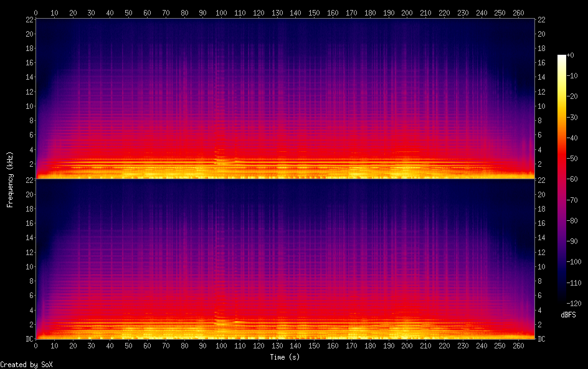Select the 230 label on the bottom time axis
Image resolution: width=588 pixels, height=369 pixels.
pyautogui.click(x=462, y=345)
